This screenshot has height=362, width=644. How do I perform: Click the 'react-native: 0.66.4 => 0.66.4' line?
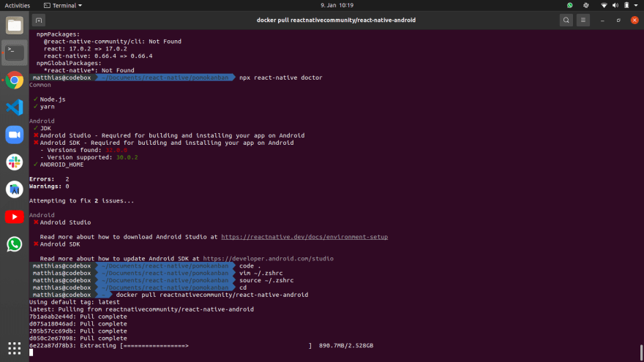coord(98,56)
